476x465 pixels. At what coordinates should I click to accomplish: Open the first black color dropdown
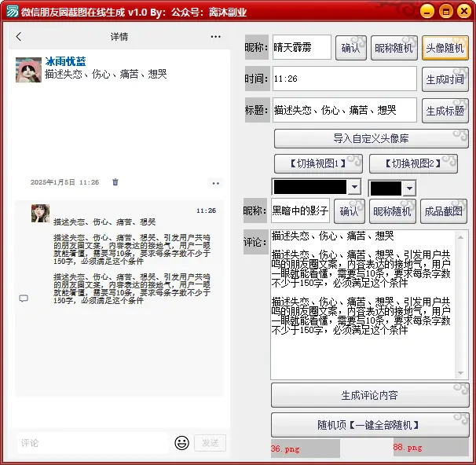(x=354, y=188)
